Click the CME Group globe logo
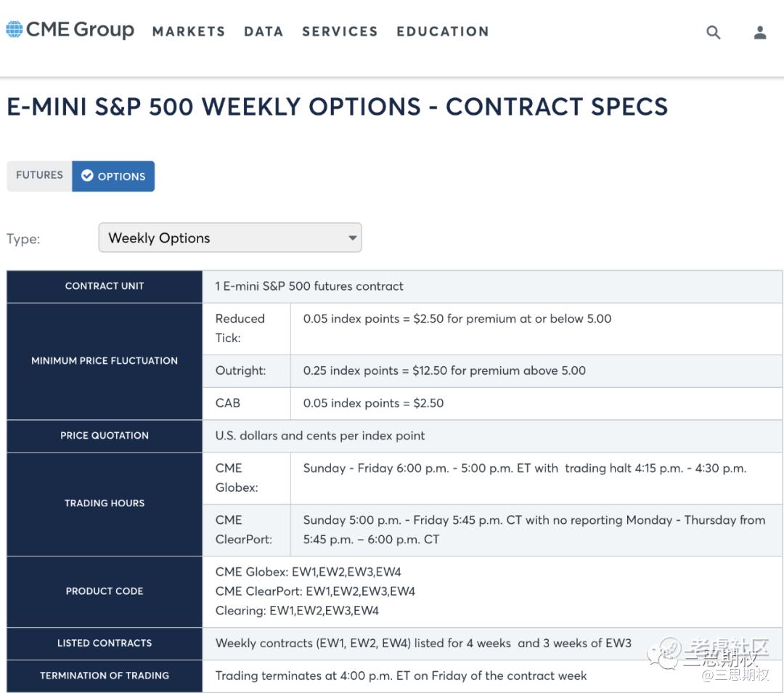This screenshot has width=784, height=693. point(15,30)
